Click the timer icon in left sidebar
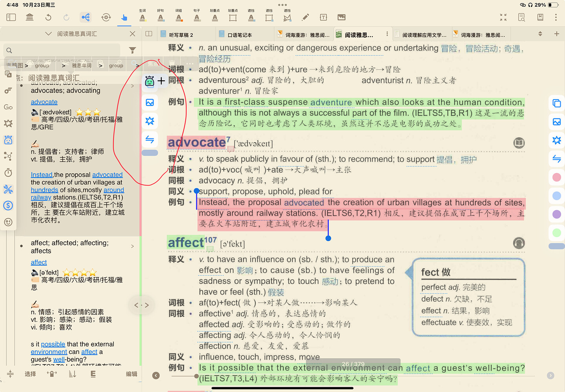 click(8, 173)
